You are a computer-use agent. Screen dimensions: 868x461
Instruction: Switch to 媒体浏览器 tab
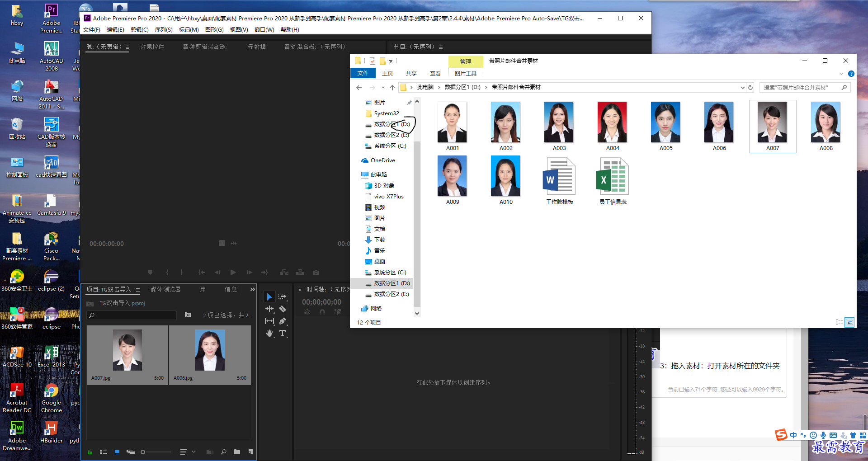click(165, 289)
